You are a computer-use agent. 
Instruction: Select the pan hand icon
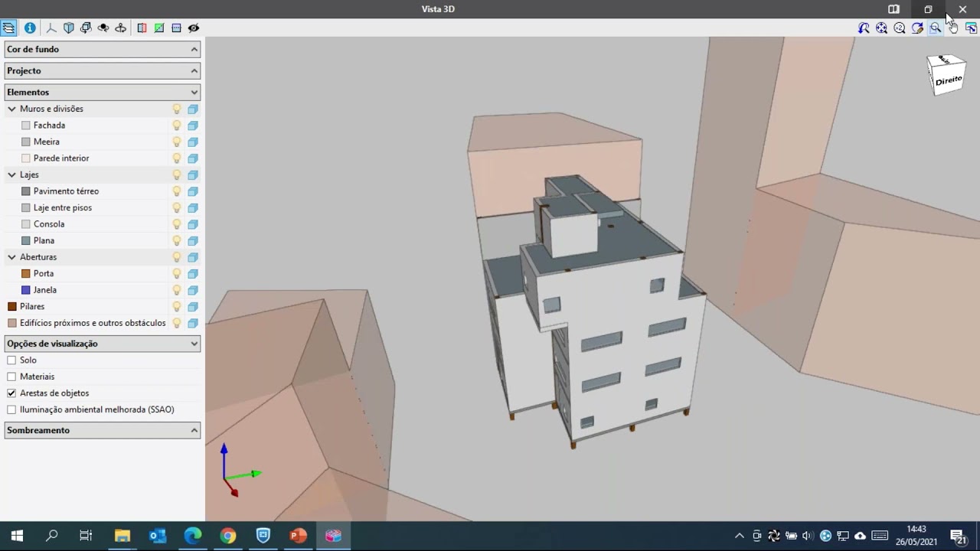[x=953, y=28]
